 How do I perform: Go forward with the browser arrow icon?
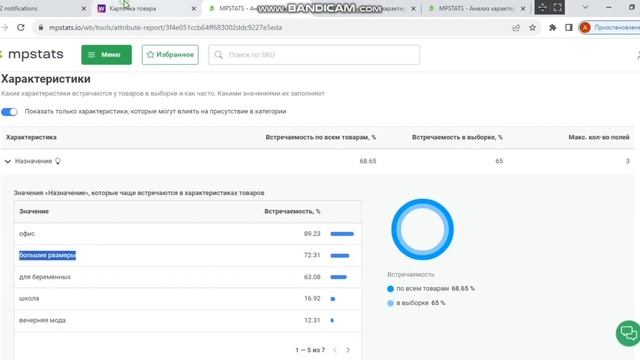coord(5,27)
